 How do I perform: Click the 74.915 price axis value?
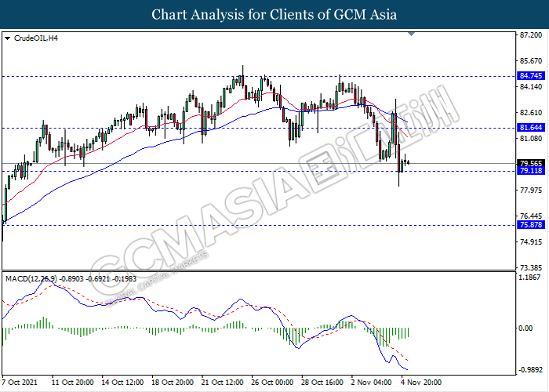tap(531, 242)
